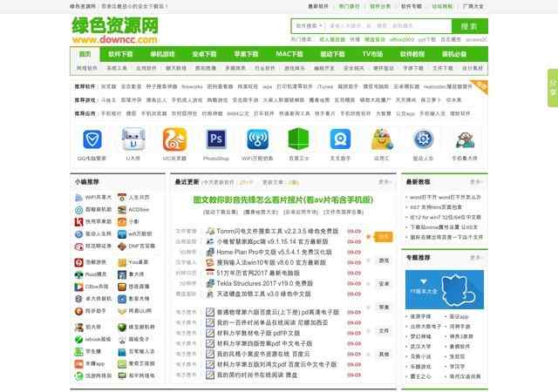Open 搜狗输入法win10专版 v8.6.0 link

coord(271,262)
